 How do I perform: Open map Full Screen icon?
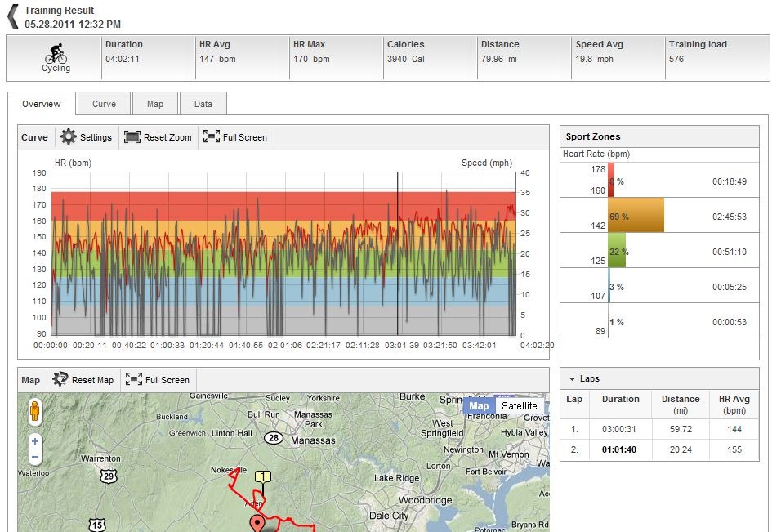[x=134, y=379]
